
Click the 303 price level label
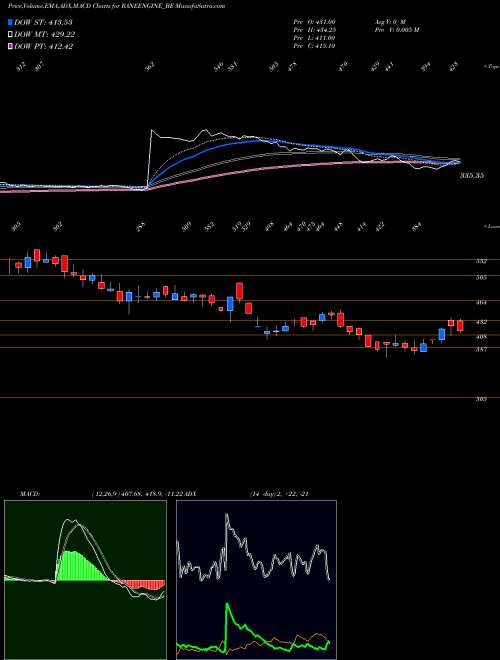coord(481,399)
